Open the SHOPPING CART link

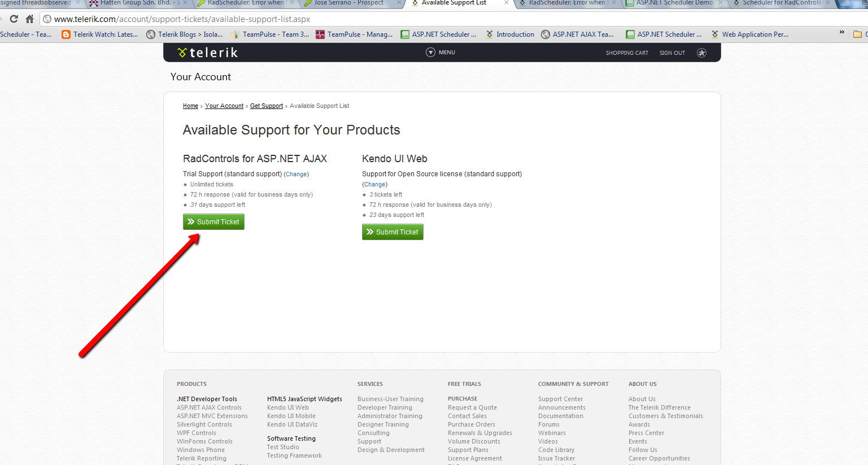coord(627,53)
